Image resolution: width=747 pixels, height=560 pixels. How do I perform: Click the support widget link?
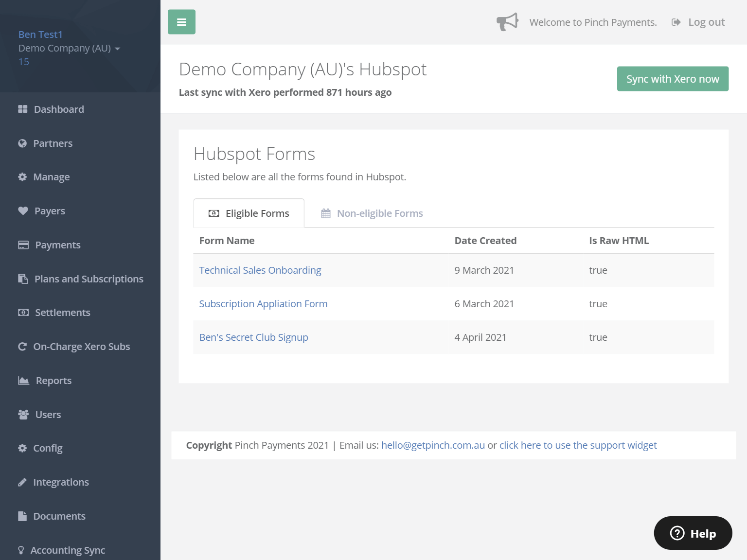click(578, 445)
